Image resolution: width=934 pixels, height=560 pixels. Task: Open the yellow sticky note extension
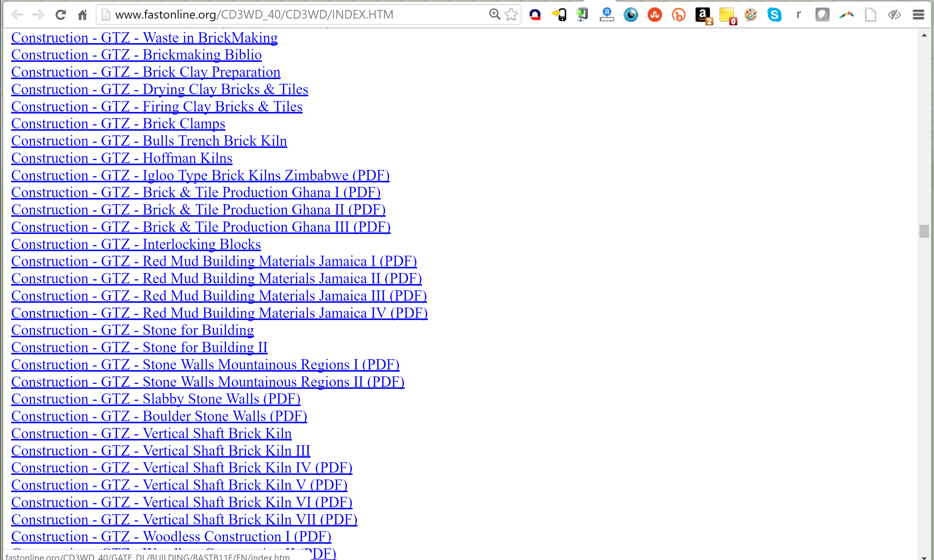coord(727,16)
